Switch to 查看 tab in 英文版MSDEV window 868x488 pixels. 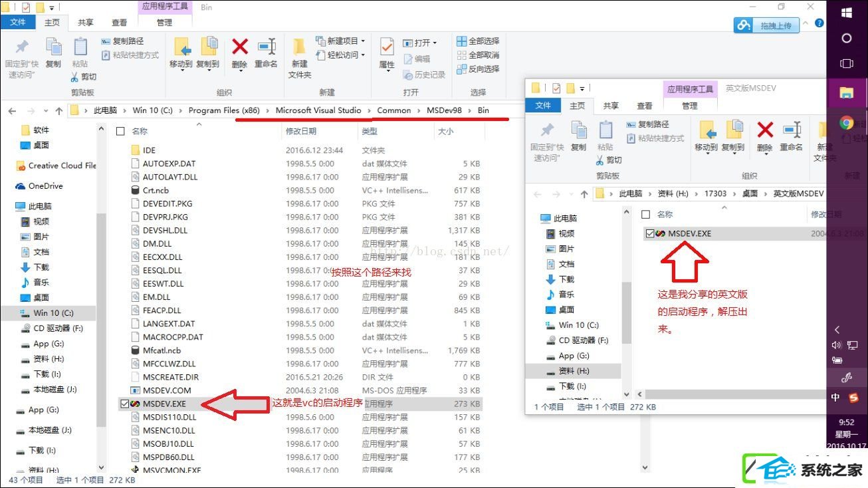coord(645,106)
